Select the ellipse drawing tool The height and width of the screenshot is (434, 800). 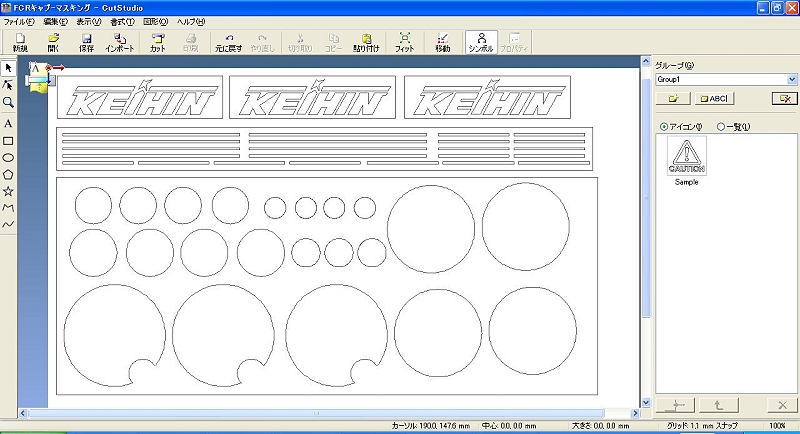pyautogui.click(x=8, y=158)
